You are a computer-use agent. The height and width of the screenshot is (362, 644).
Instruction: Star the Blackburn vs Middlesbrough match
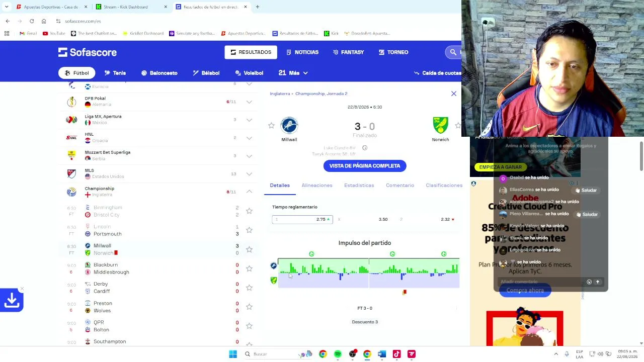click(249, 268)
